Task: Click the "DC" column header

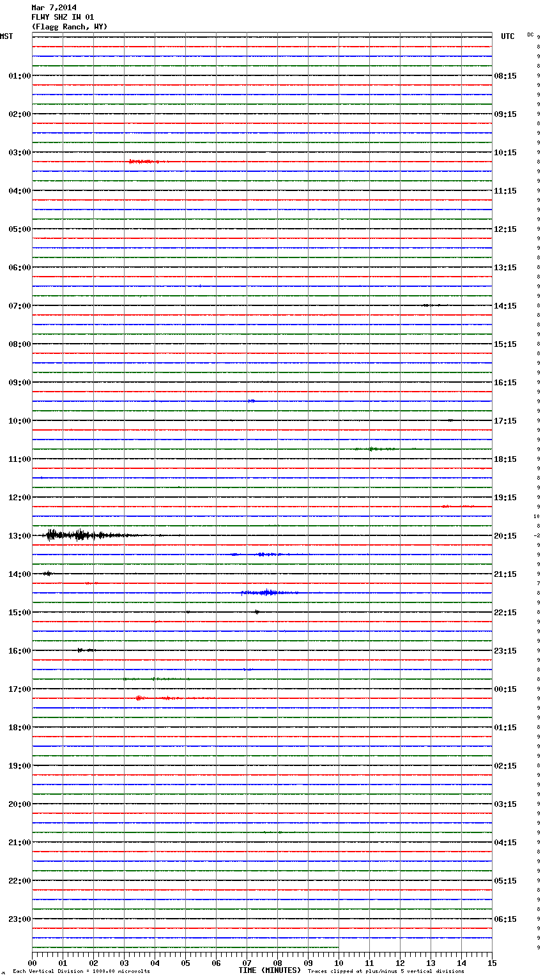Action: tap(530, 34)
